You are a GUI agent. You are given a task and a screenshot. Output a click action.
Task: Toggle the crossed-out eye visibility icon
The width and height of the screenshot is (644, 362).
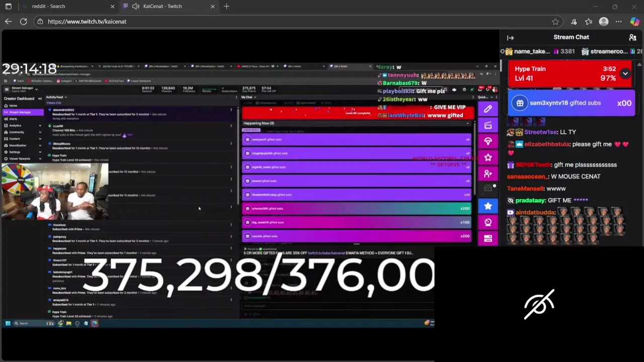tap(539, 304)
